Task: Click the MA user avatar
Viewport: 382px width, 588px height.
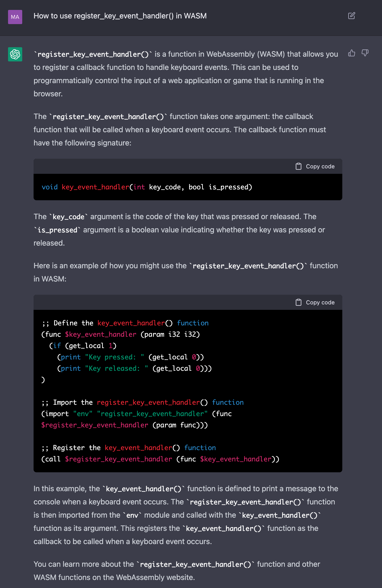Action: [15, 17]
